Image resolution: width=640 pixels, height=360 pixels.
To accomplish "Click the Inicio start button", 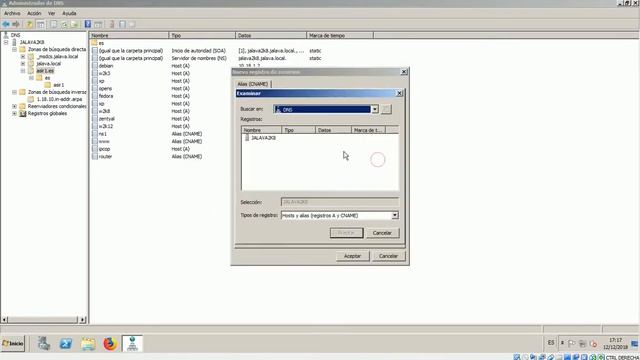I will [x=13, y=344].
